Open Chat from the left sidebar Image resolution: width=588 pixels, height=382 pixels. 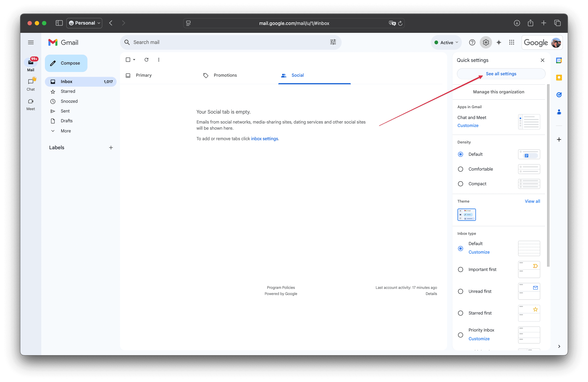pos(31,84)
